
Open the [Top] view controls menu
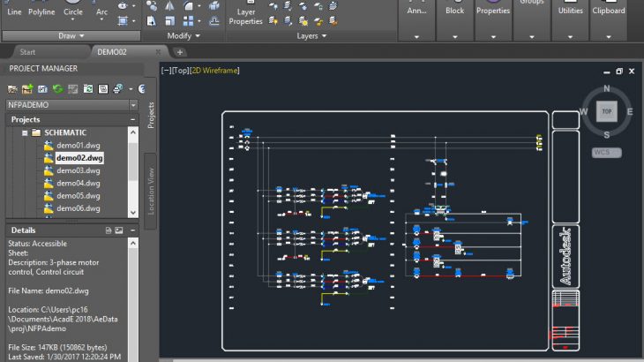click(180, 71)
